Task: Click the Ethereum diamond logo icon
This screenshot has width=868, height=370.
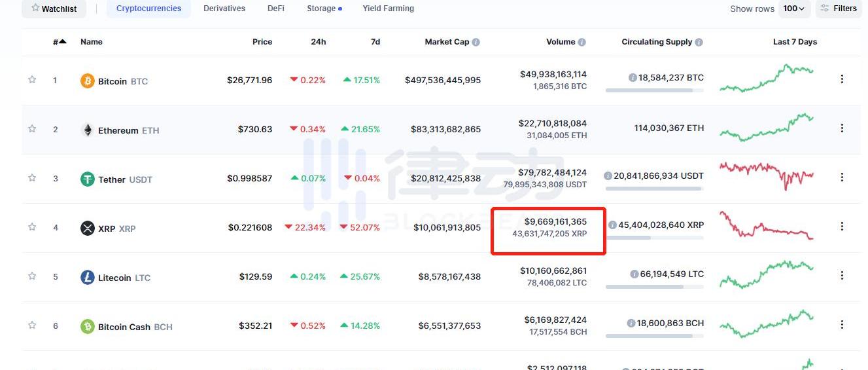Action: [x=87, y=130]
